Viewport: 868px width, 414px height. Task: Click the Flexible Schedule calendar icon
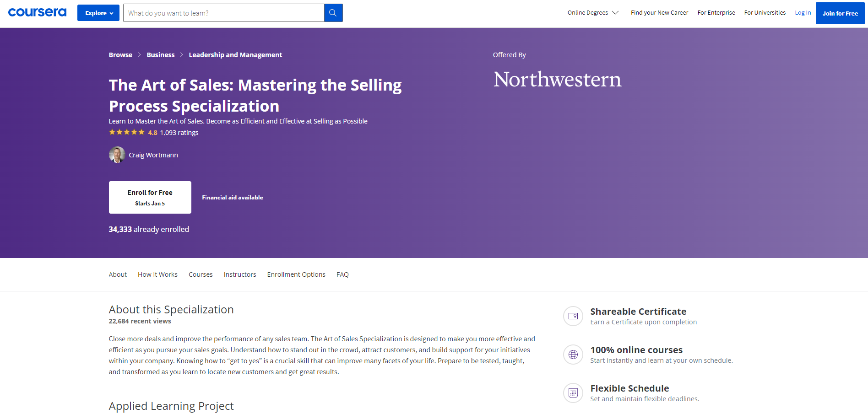(573, 393)
